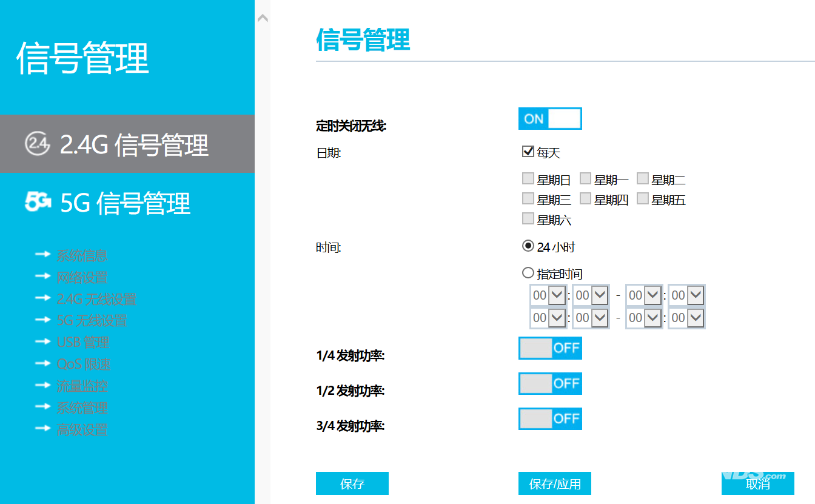Click the 2.4G clock icon in sidebar

tap(38, 143)
